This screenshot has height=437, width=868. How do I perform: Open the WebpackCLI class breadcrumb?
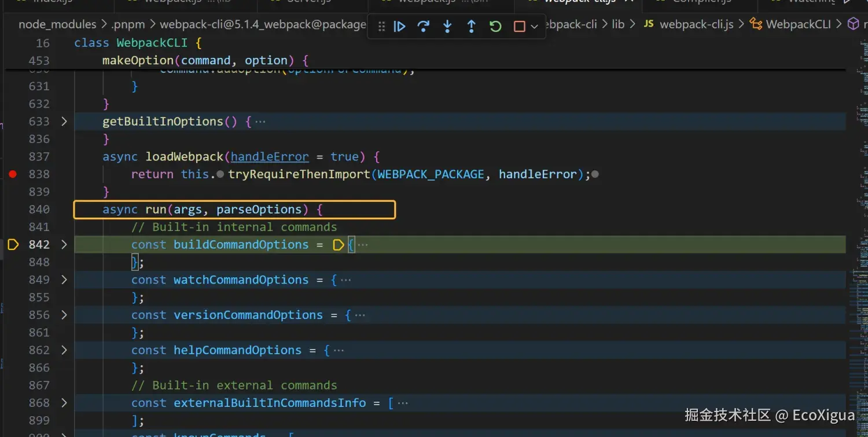[x=799, y=24]
